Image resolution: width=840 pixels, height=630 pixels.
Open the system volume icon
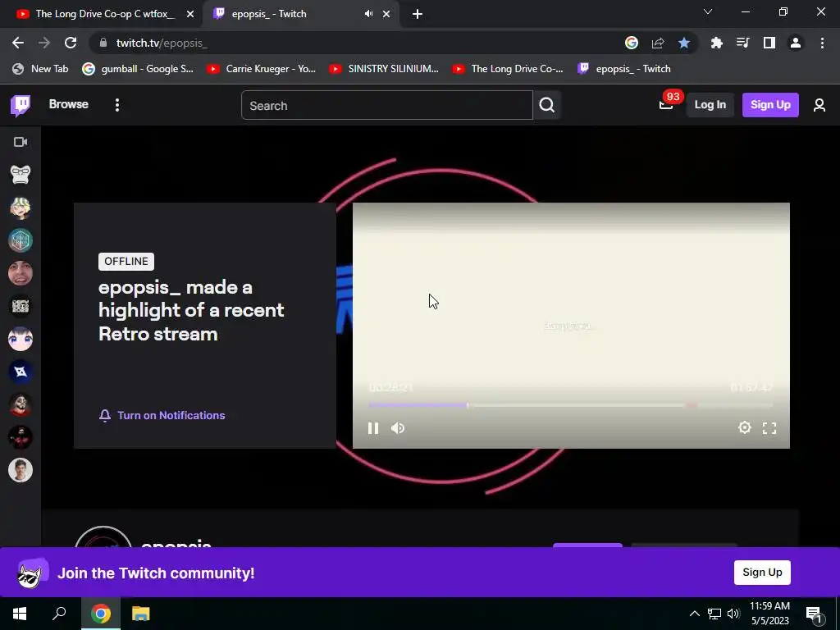click(x=733, y=614)
